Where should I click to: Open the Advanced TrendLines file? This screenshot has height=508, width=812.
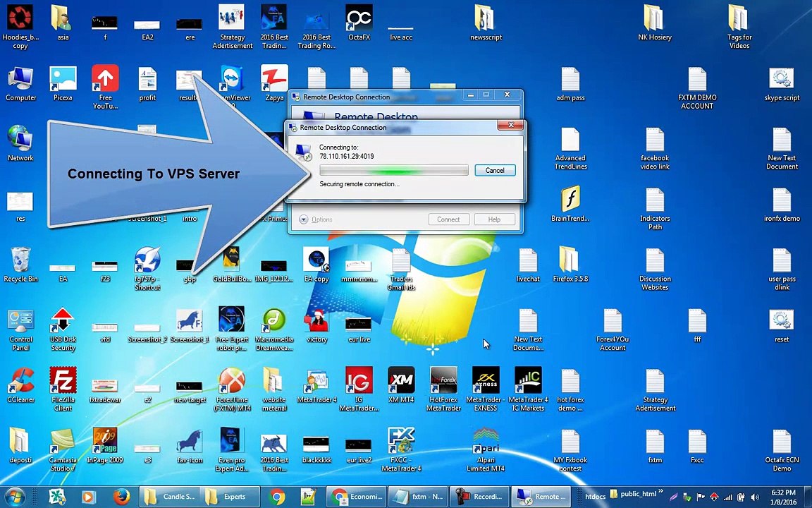click(570, 147)
